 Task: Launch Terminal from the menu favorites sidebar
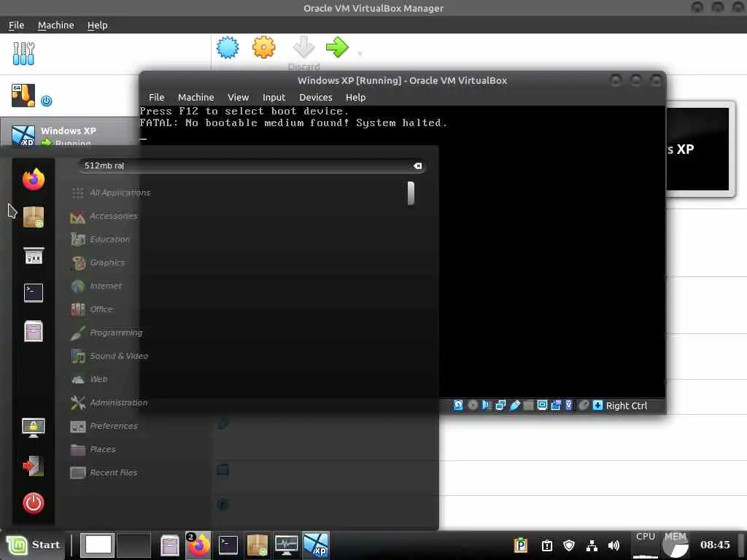pyautogui.click(x=34, y=293)
